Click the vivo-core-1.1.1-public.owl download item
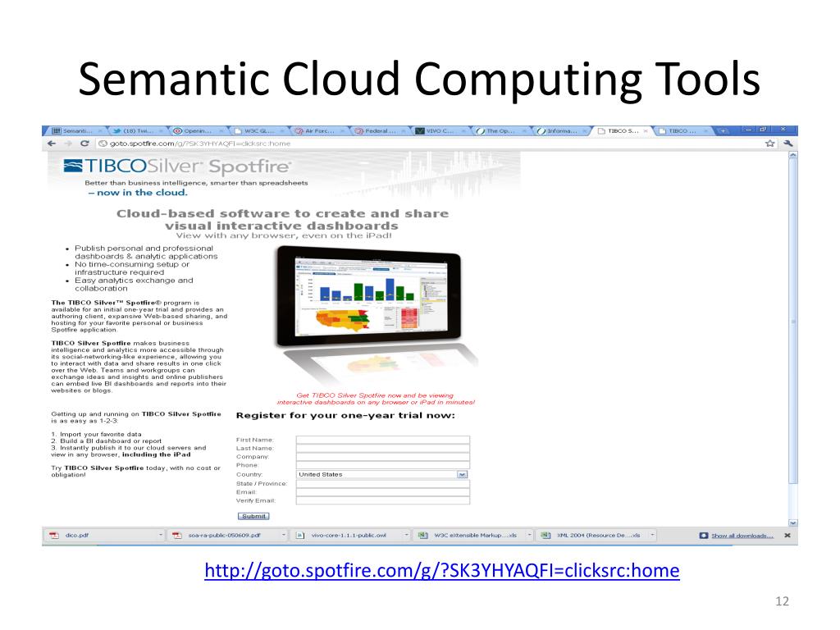This screenshot has height=630, width=840. pyautogui.click(x=352, y=535)
